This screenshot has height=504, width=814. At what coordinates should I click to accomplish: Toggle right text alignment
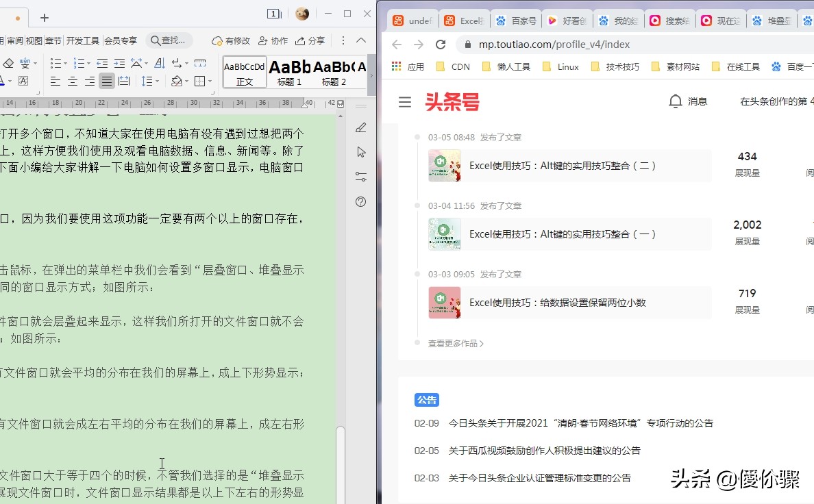90,81
